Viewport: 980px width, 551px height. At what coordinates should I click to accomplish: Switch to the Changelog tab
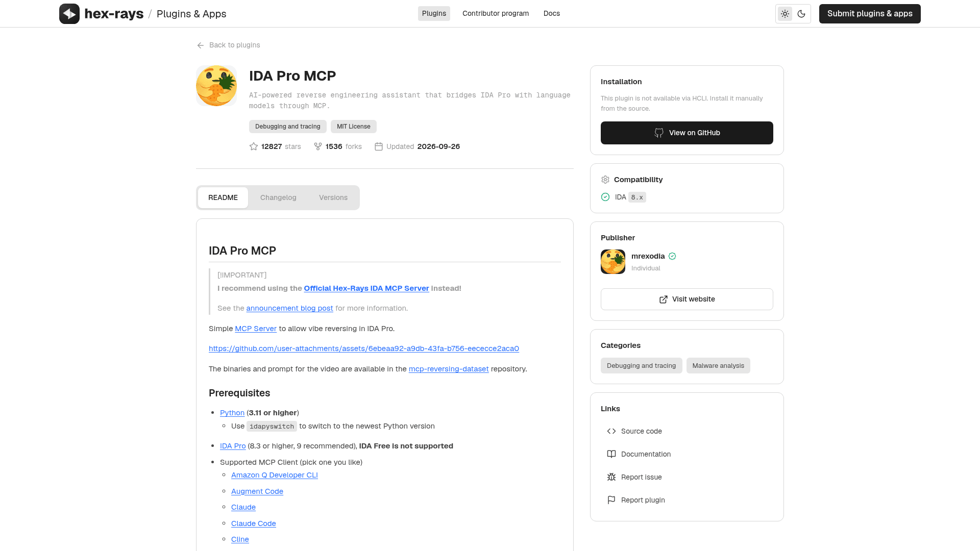click(278, 197)
